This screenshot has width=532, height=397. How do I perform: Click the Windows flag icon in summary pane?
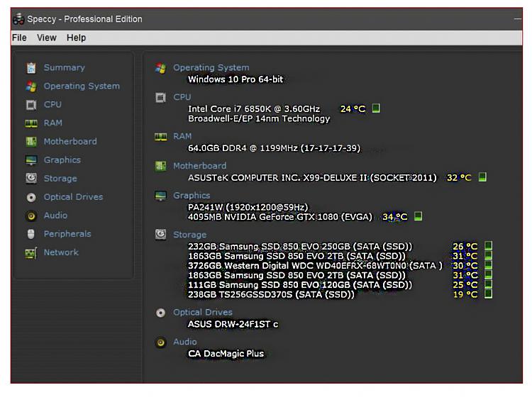[160, 68]
